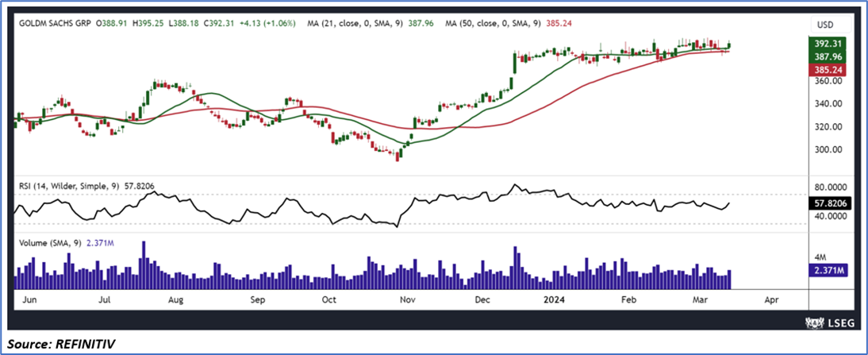Click the Oct label on time axis
This screenshot has height=355, width=868.
pyautogui.click(x=328, y=299)
